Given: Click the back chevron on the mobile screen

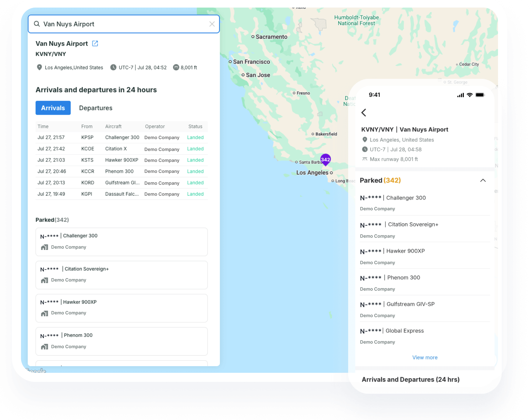Looking at the screenshot, I should 364,113.
